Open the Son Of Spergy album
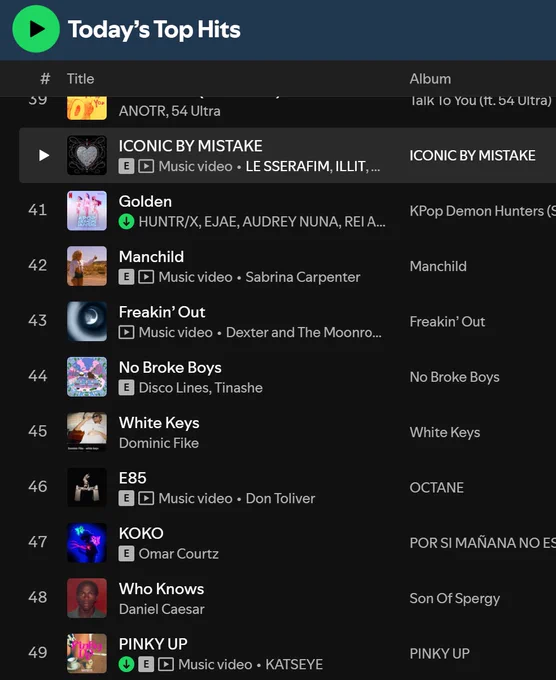The width and height of the screenshot is (556, 680). pos(455,598)
